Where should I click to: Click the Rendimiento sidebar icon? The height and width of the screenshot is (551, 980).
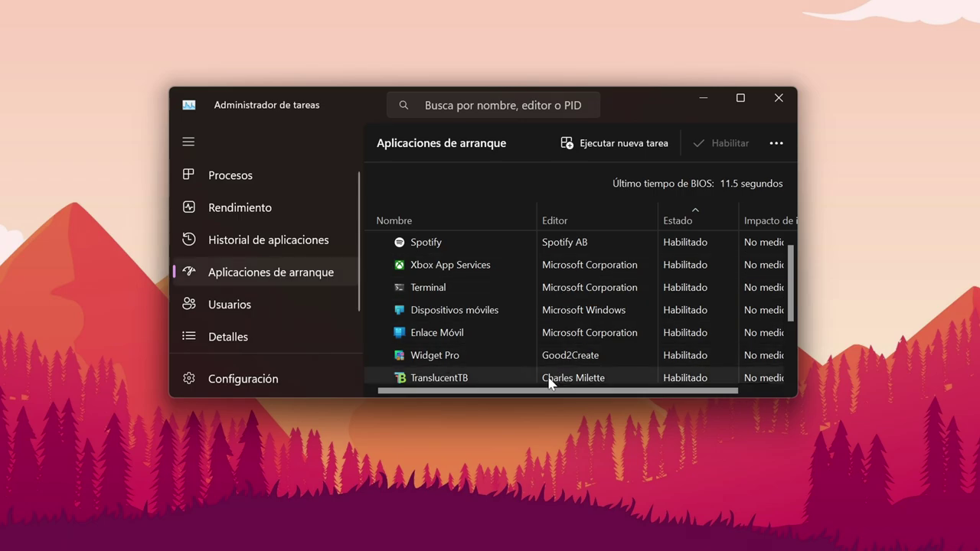[x=188, y=207]
